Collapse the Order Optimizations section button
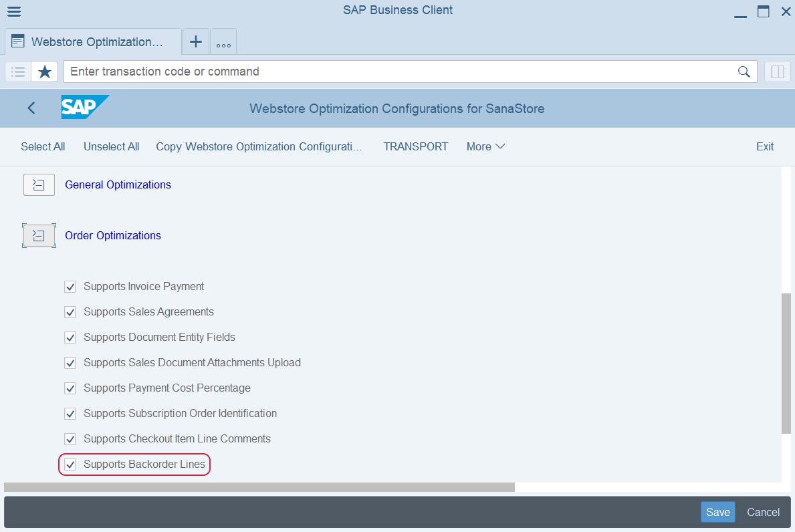 (x=39, y=236)
